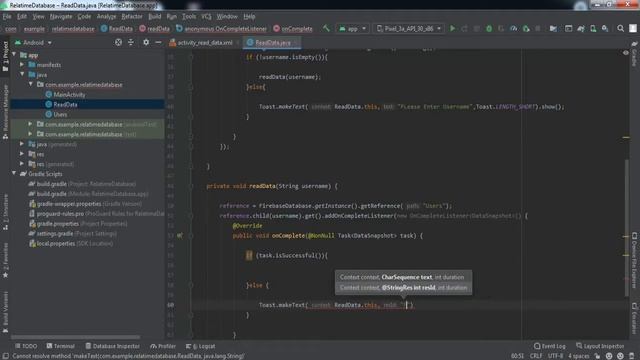Open the Favorites side tool window
Screen dimensions: 640x360
point(5,261)
